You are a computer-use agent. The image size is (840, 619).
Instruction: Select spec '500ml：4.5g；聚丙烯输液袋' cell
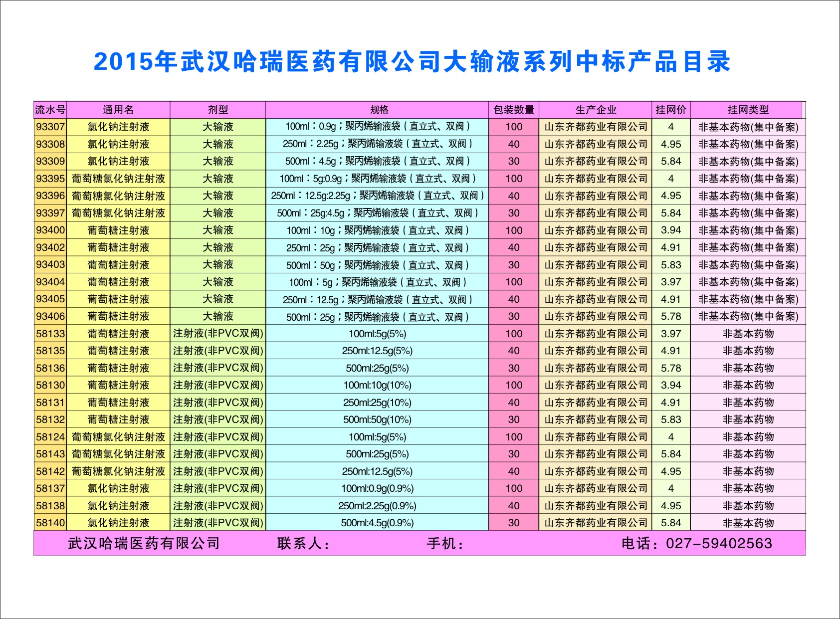[x=377, y=161]
